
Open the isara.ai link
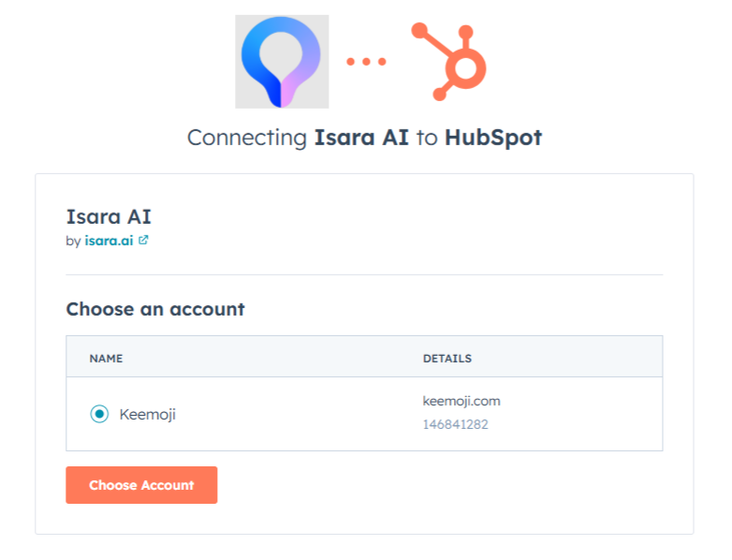click(109, 241)
